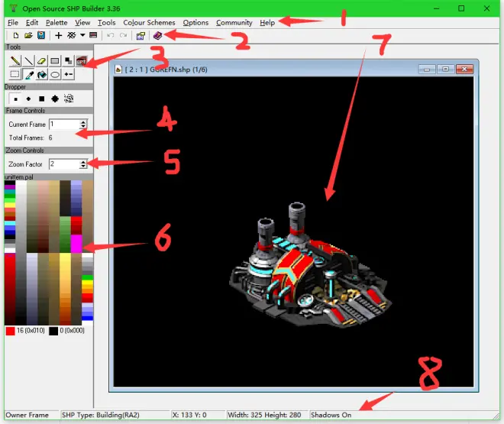Viewport: 504px width, 424px height.
Task: Select the Eraser tool
Action: [x=42, y=61]
